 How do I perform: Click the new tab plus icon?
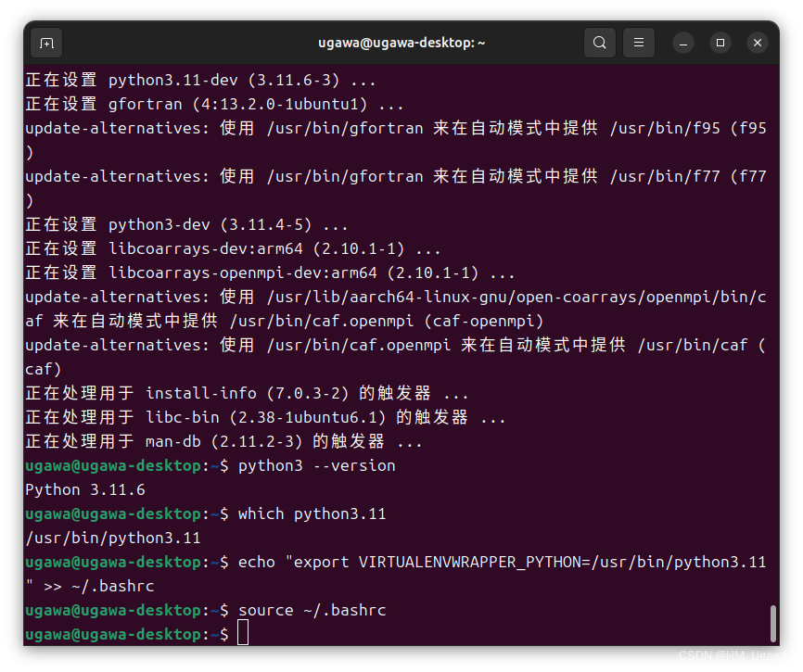tap(46, 43)
